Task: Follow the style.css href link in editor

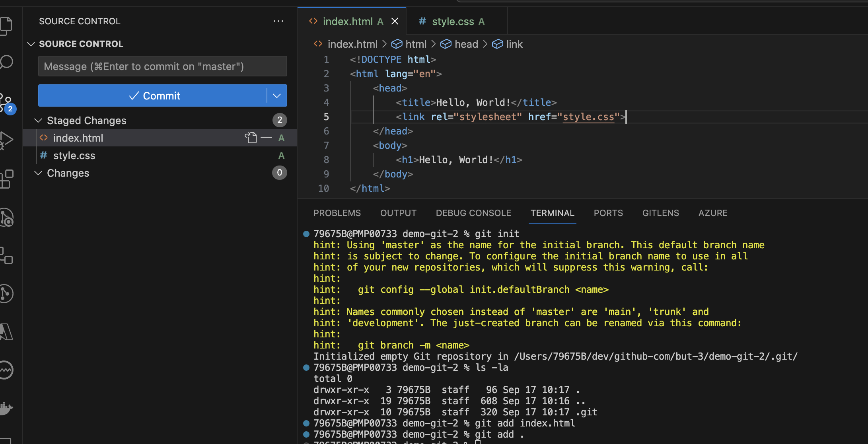Action: point(588,117)
